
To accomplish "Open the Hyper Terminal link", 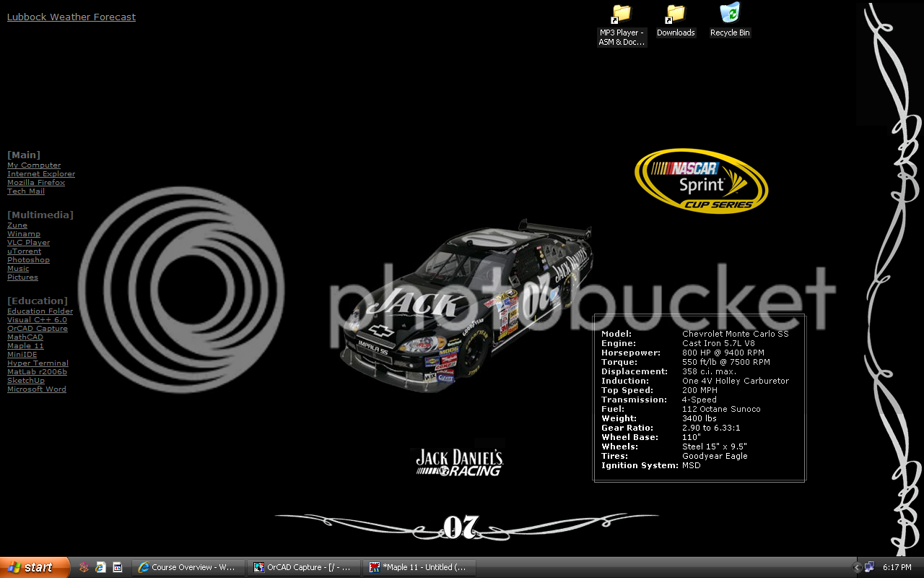I will pyautogui.click(x=38, y=363).
